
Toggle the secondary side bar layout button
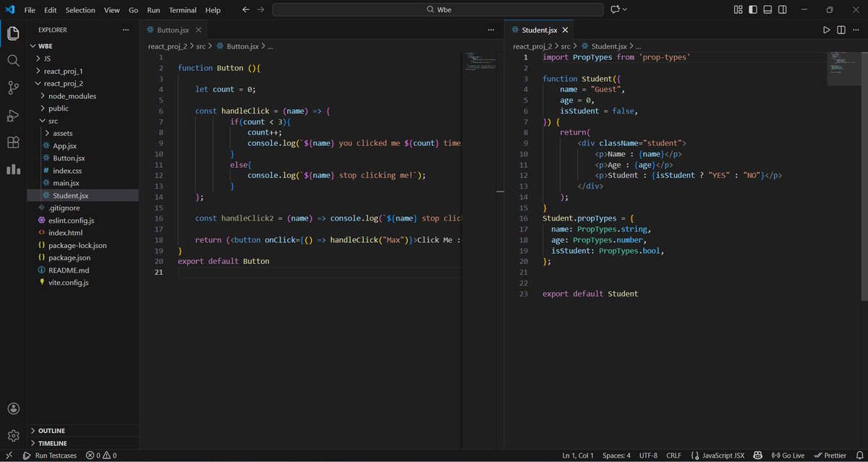pos(784,10)
